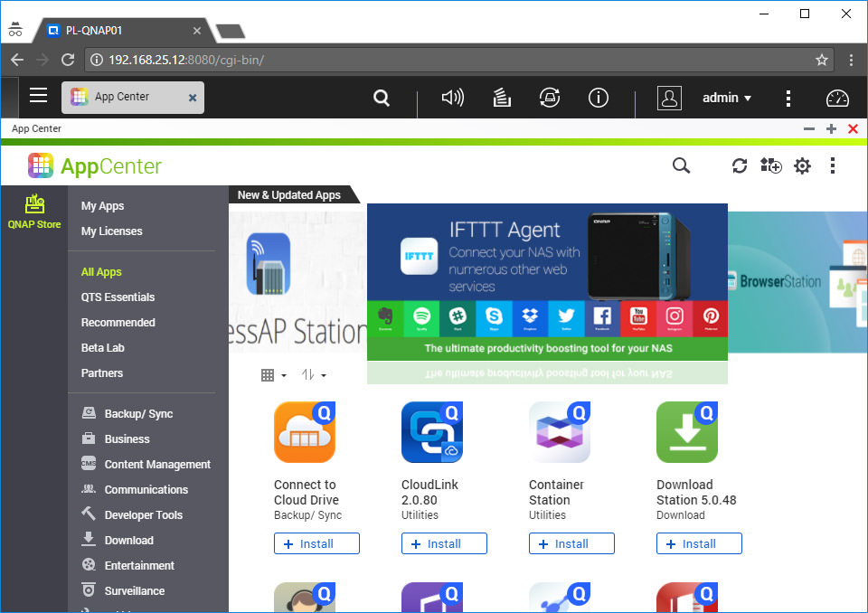Open a new browser tab

click(230, 31)
